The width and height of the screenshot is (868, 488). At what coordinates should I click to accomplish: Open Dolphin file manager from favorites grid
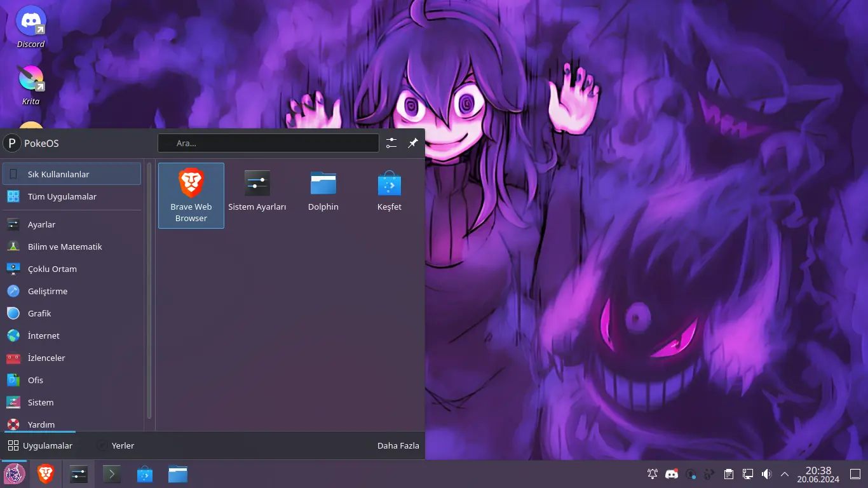click(323, 191)
